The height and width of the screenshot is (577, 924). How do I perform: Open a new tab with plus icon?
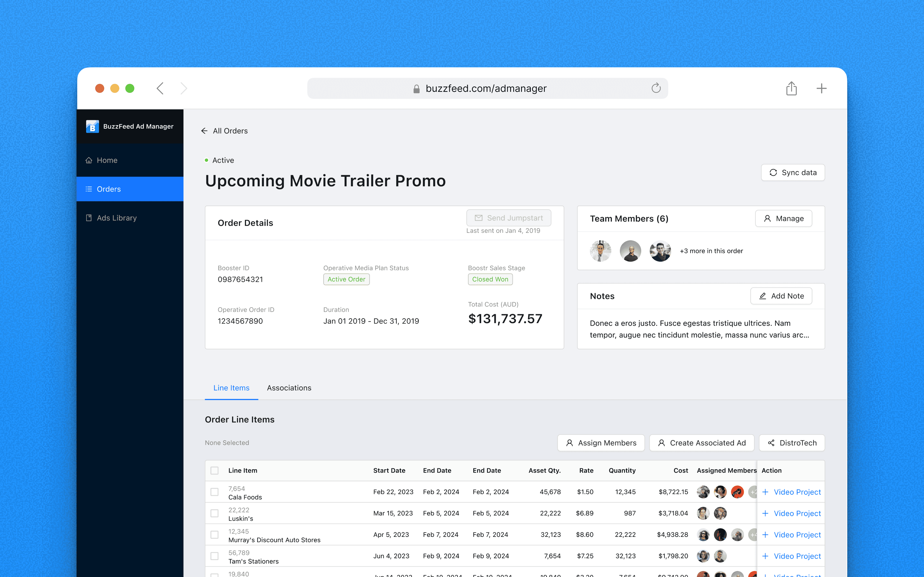821,88
